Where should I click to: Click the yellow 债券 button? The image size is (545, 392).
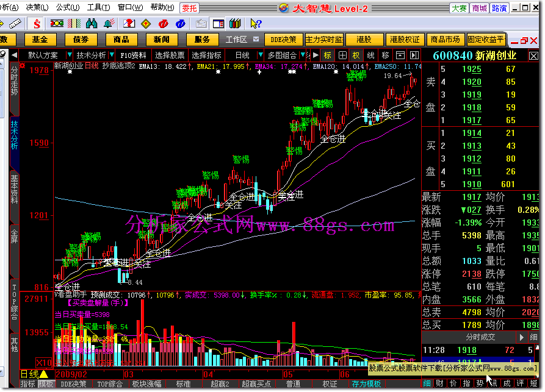pyautogui.click(x=81, y=40)
